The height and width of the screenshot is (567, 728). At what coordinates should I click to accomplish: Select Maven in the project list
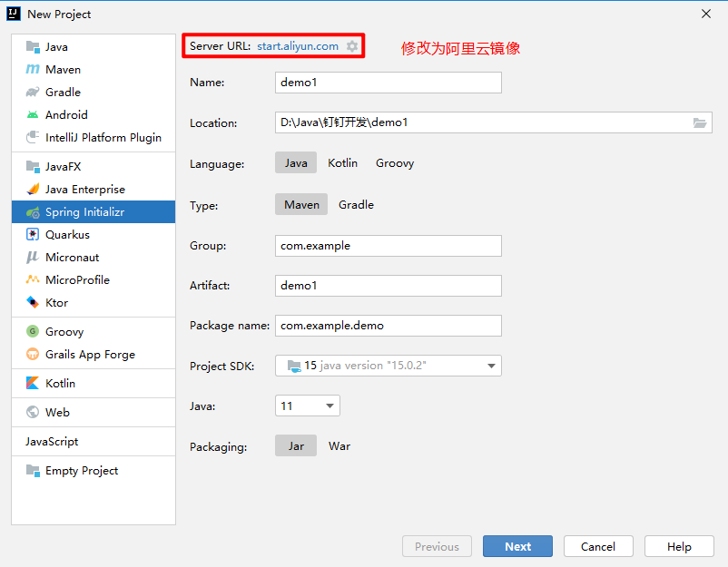click(93, 70)
